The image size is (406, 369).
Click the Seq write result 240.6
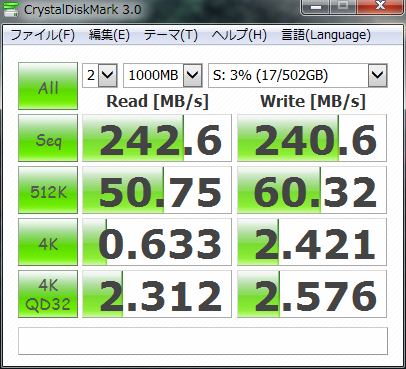pos(312,138)
